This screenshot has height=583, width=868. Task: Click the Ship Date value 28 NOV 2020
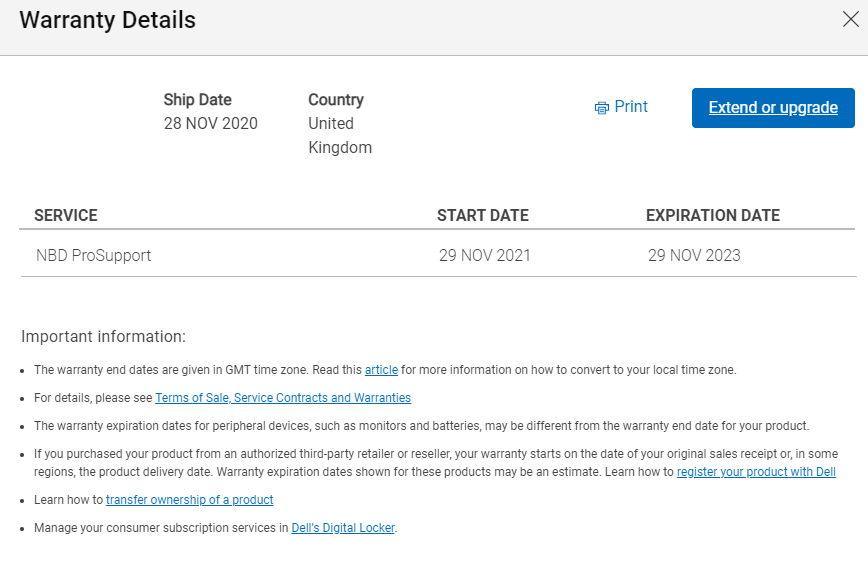210,123
